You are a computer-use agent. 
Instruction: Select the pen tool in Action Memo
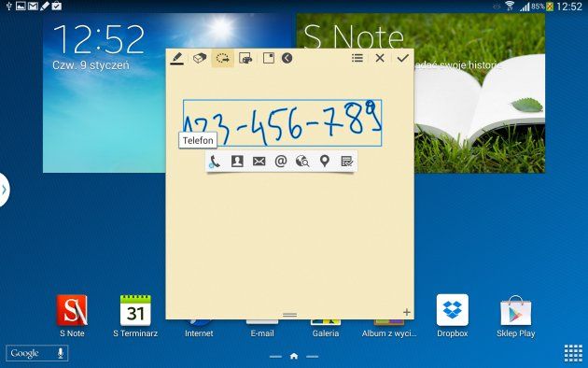point(177,59)
